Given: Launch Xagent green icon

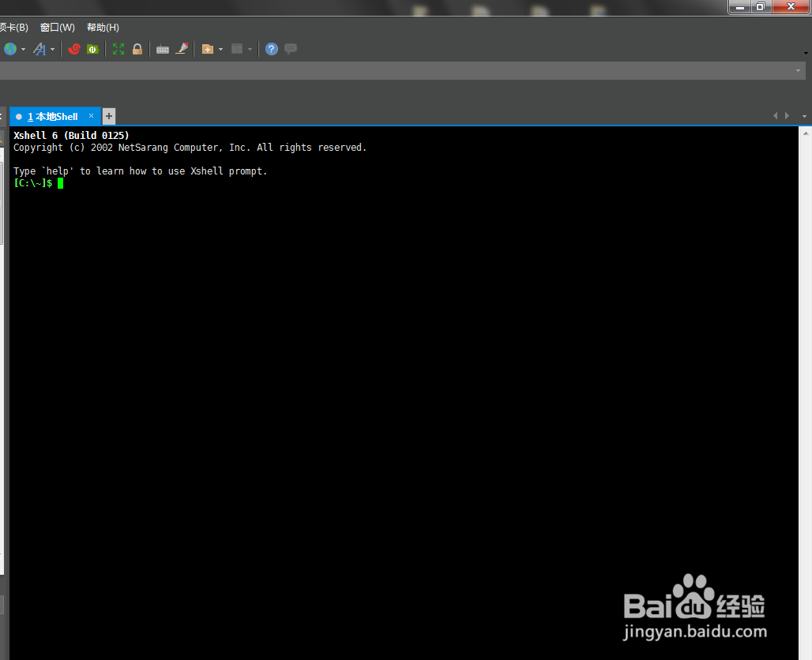Looking at the screenshot, I should point(92,49).
